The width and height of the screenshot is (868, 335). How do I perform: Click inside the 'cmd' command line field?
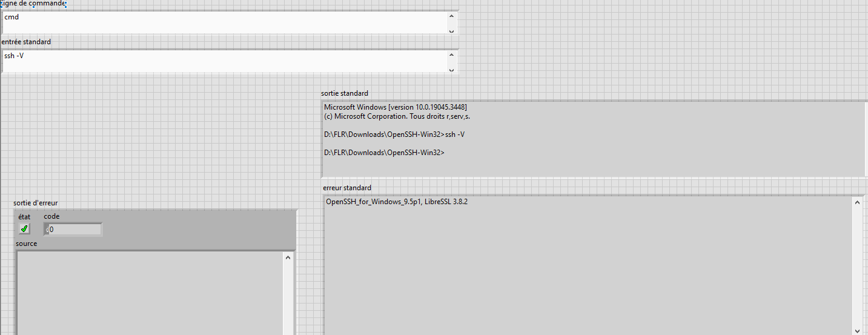pyautogui.click(x=224, y=22)
